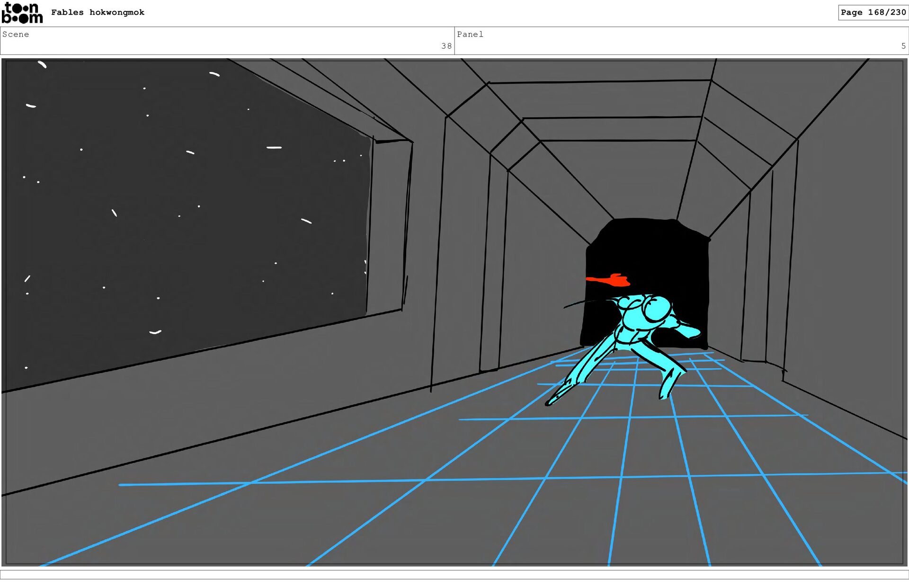Click the Toon Boom logo
The width and height of the screenshot is (909, 588).
pos(22,13)
